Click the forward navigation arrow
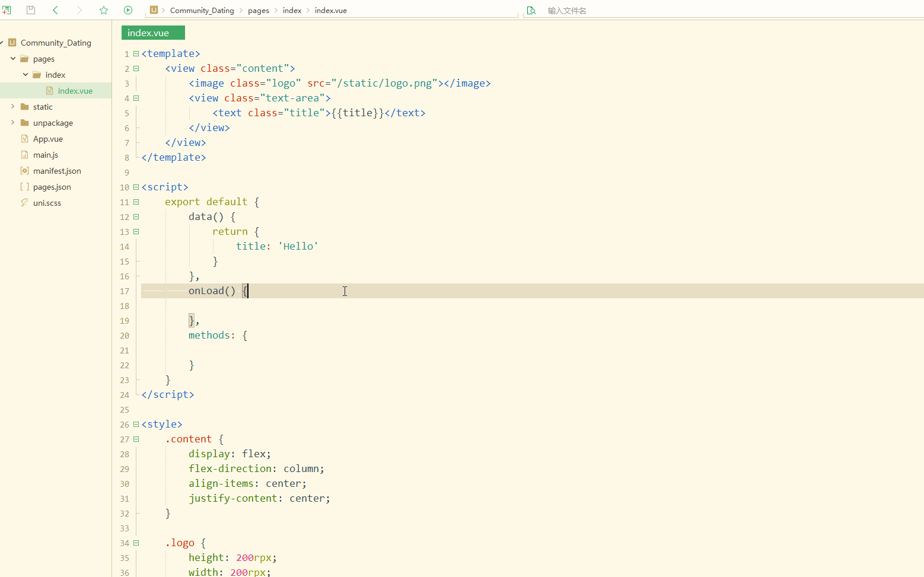The width and height of the screenshot is (924, 577). (x=79, y=10)
